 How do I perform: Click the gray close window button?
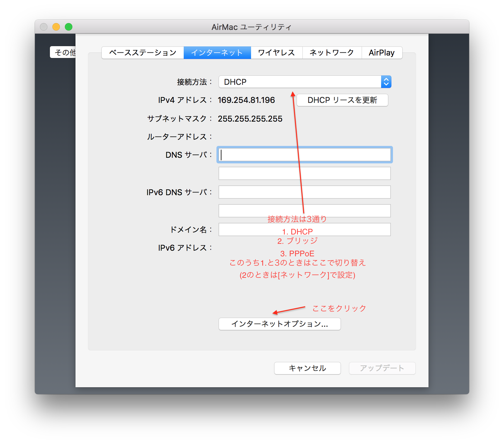[44, 27]
